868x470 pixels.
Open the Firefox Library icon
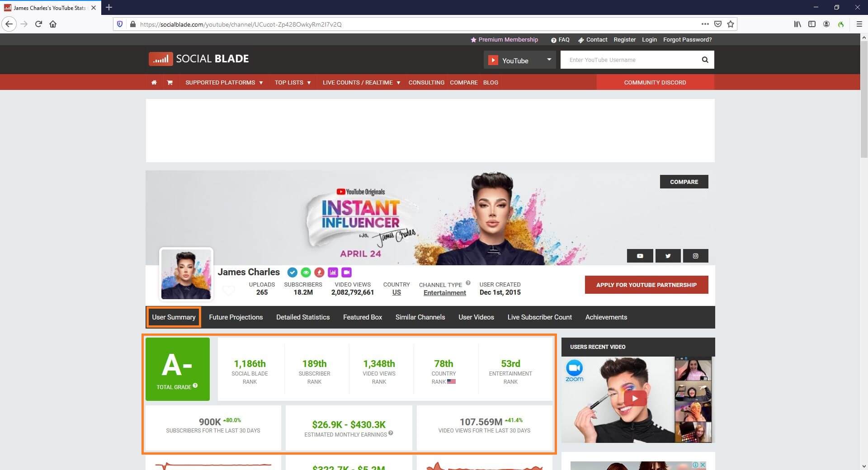point(797,24)
